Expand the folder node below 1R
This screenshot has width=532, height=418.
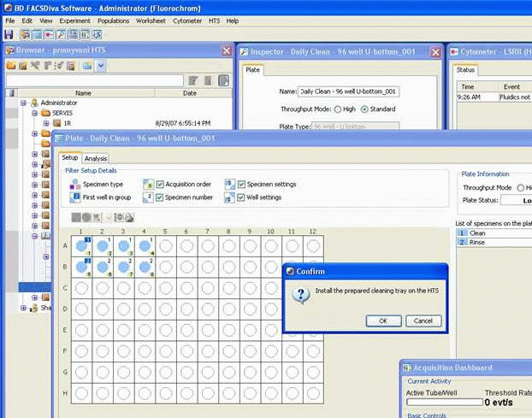tap(34, 133)
